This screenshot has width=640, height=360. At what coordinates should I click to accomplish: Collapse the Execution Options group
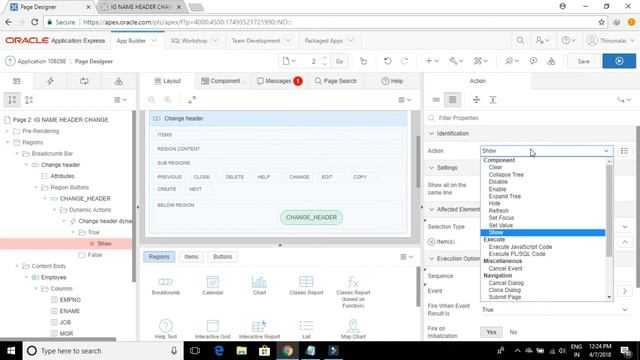pyautogui.click(x=431, y=259)
